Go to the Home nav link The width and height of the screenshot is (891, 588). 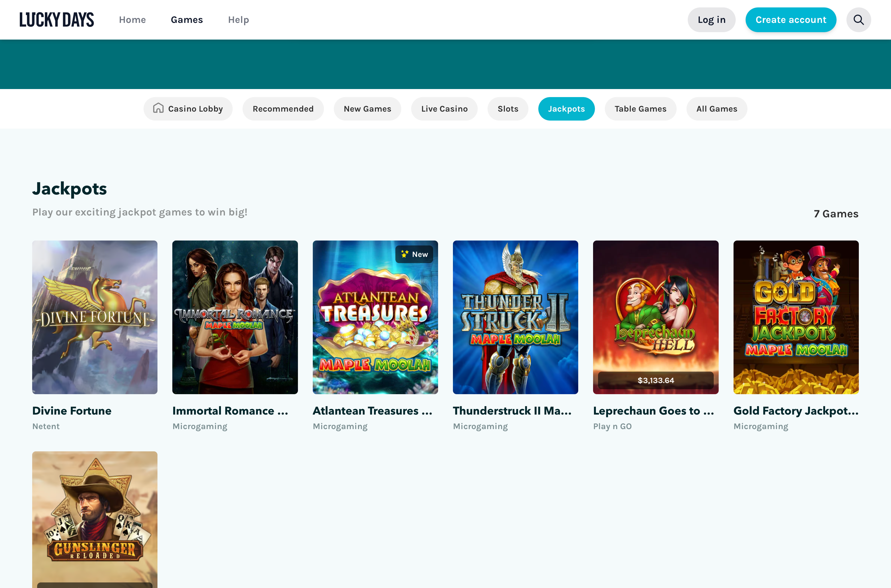point(132,20)
